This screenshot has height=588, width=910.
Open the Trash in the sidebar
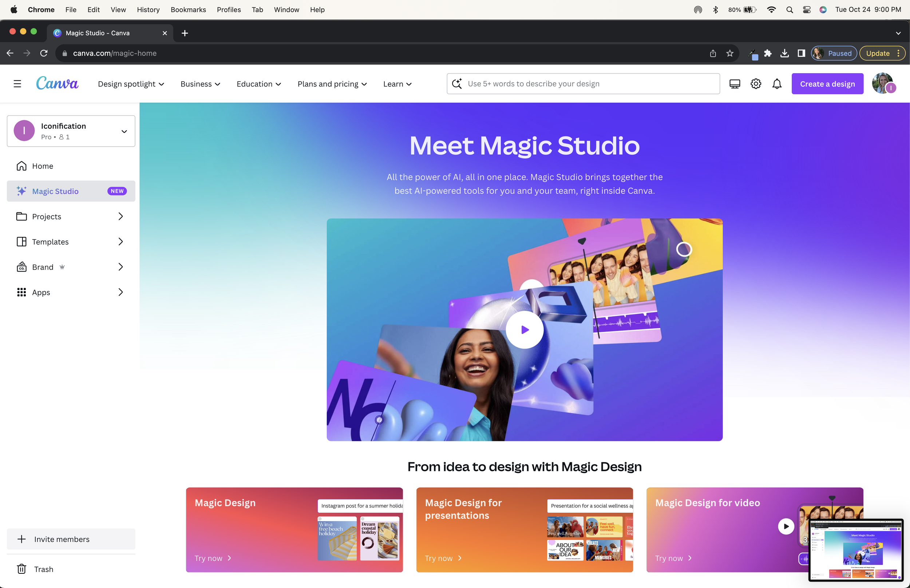click(x=71, y=569)
